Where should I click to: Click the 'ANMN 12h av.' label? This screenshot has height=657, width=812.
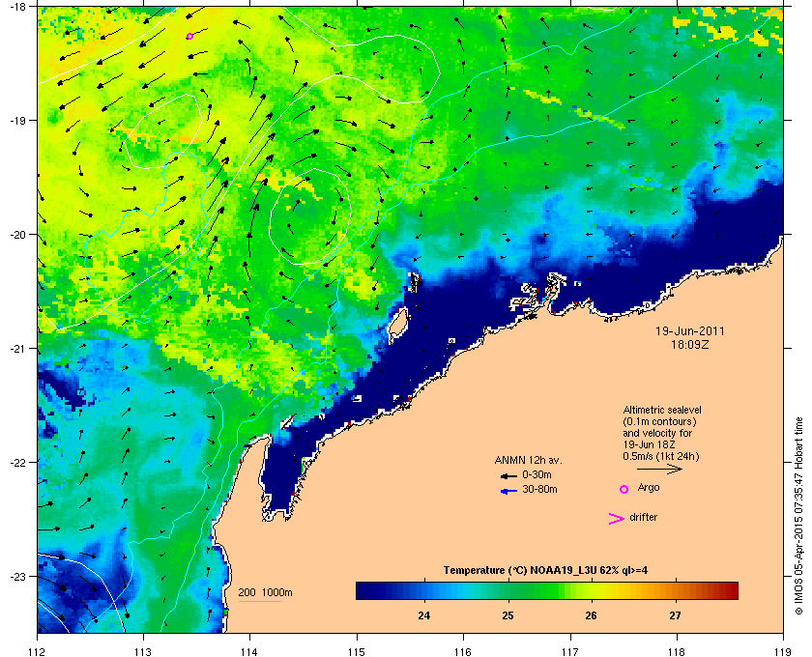tap(528, 460)
